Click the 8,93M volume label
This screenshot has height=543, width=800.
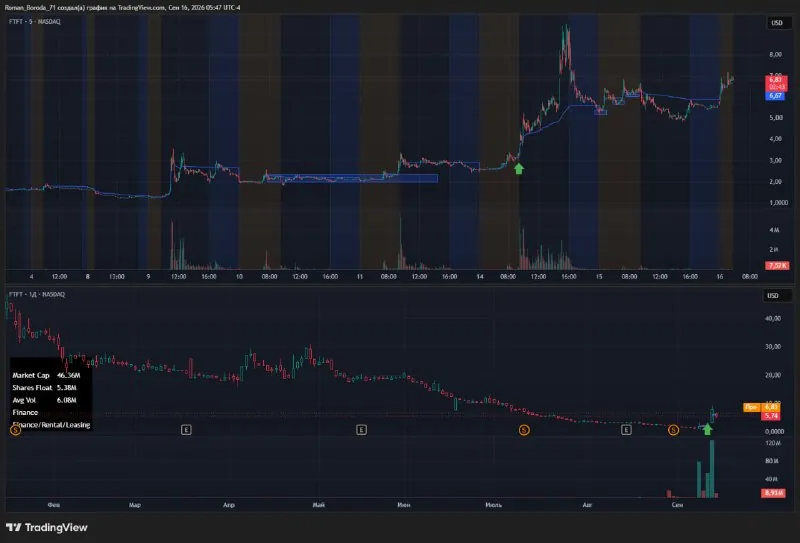tap(773, 493)
